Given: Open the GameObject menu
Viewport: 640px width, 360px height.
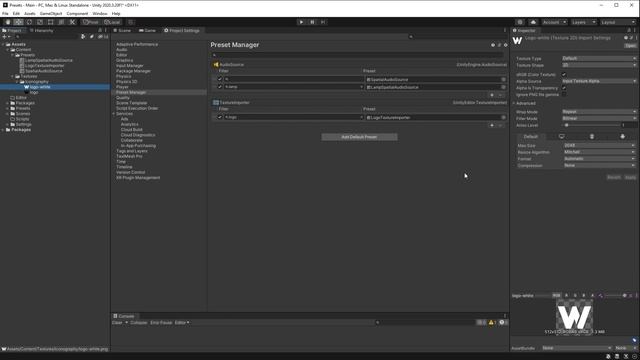Looking at the screenshot, I should tap(51, 13).
